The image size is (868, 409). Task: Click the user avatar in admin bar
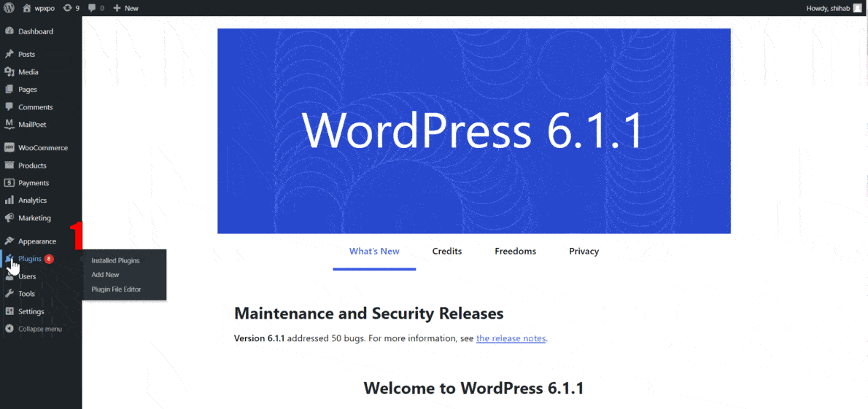(858, 8)
